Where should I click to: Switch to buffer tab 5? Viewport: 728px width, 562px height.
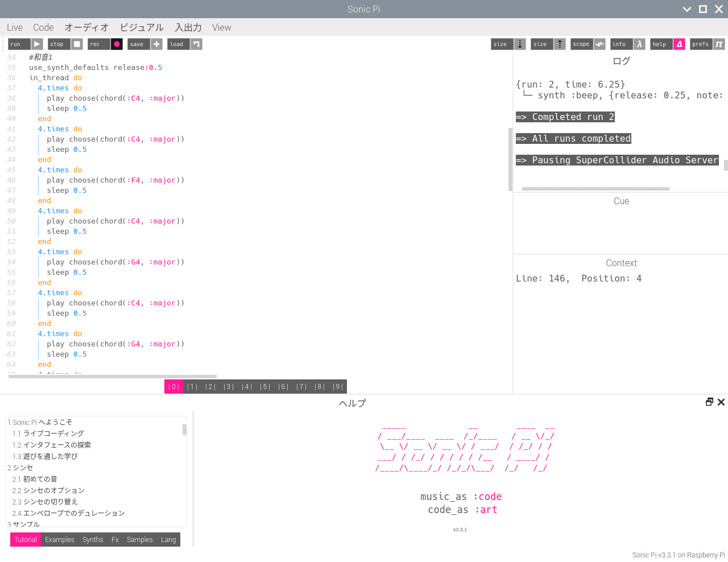click(x=265, y=387)
